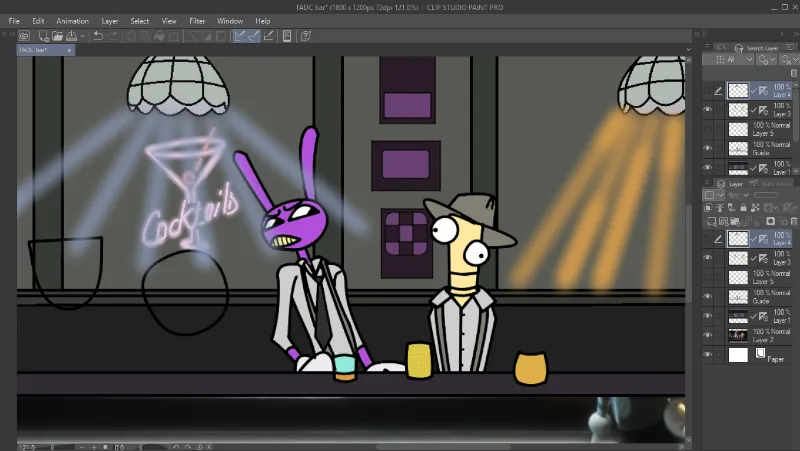Screen dimensions: 800x451
Task: Click the Clip Studio launcher icon in the toolbar
Action: [x=24, y=36]
